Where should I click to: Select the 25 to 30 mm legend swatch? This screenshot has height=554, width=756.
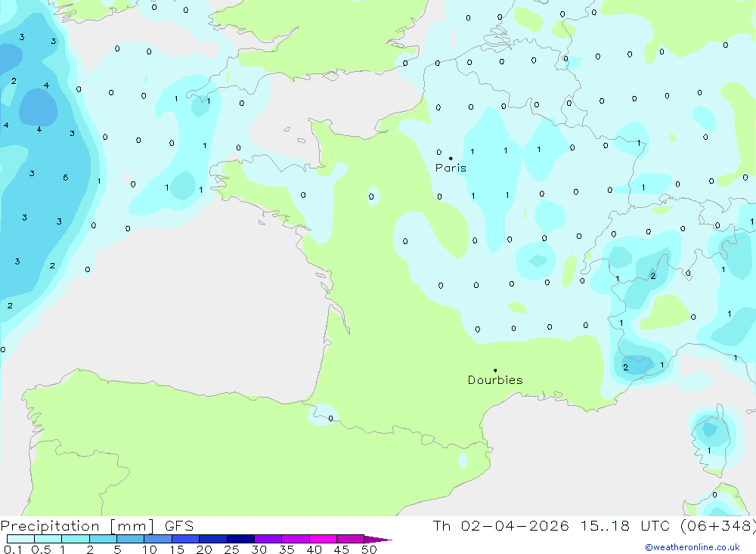click(x=240, y=539)
